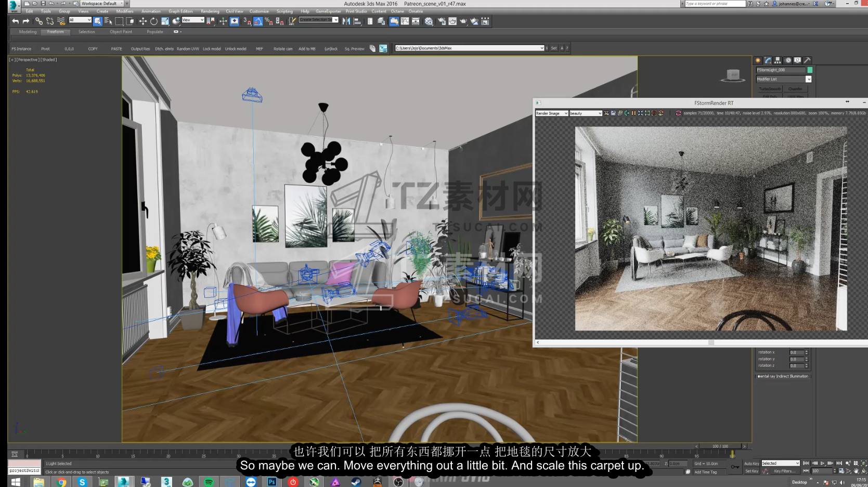Expand the documents path dropdown
Viewport: 868px width, 487px height.
click(541, 48)
